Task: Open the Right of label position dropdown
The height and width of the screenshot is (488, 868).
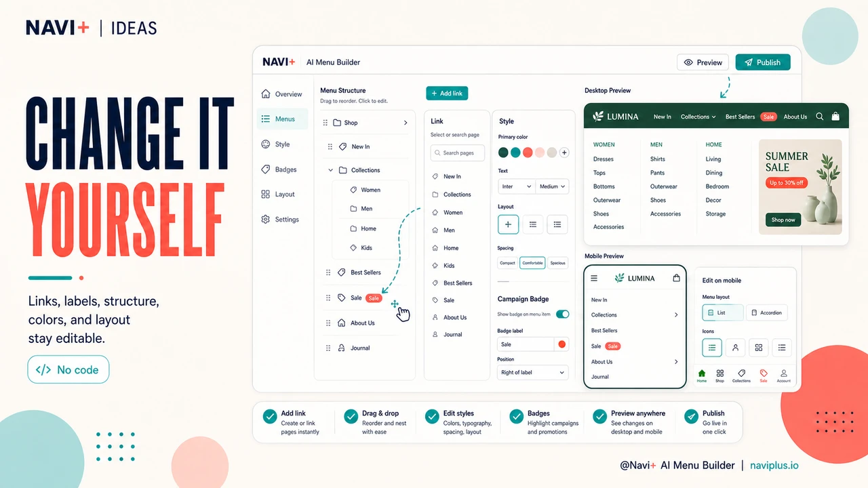Action: tap(533, 372)
